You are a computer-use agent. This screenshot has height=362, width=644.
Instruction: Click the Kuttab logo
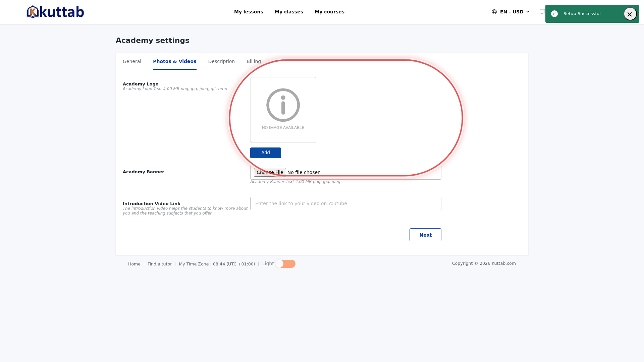click(55, 12)
